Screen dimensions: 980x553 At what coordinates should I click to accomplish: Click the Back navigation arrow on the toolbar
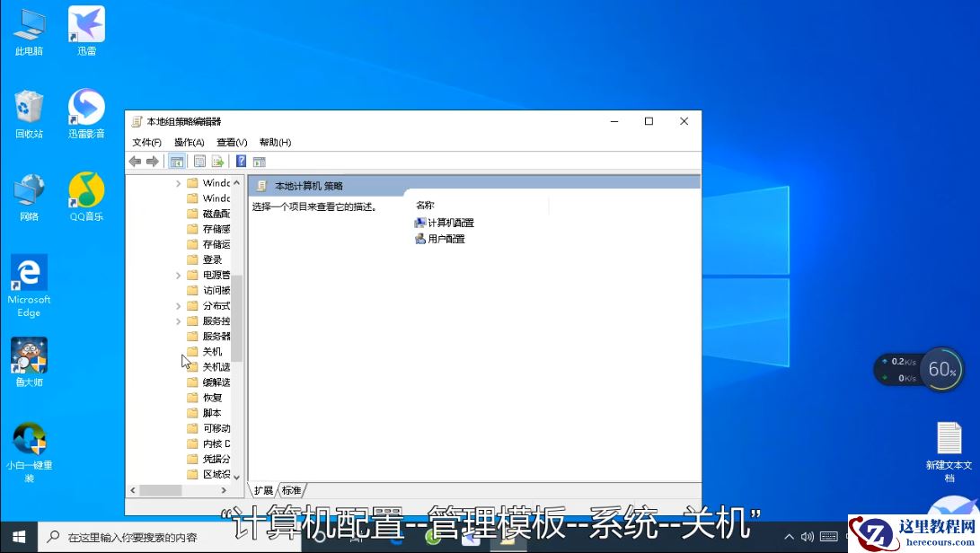(135, 161)
